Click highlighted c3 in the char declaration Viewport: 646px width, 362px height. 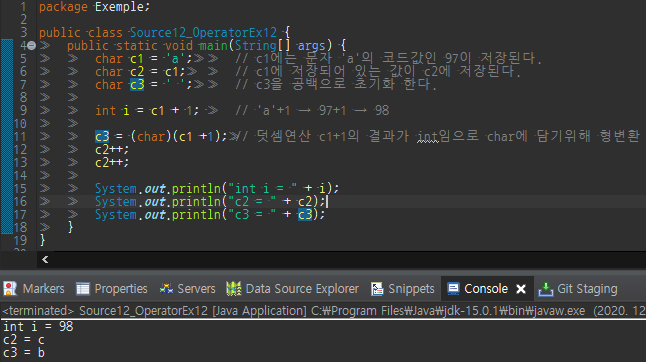pyautogui.click(x=137, y=84)
